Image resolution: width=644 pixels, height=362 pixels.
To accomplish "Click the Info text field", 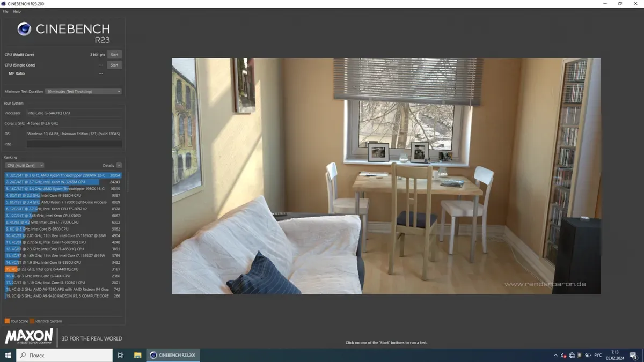I will click(74, 144).
